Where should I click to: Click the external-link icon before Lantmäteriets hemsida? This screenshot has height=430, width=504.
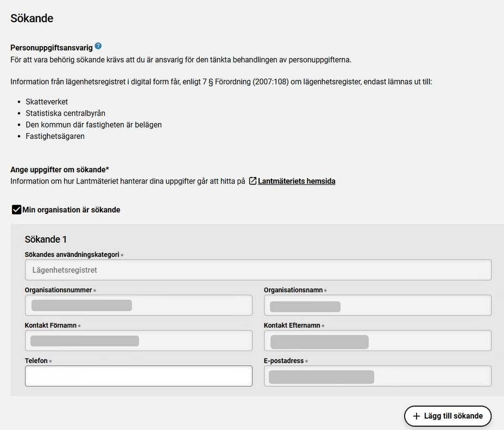[253, 181]
